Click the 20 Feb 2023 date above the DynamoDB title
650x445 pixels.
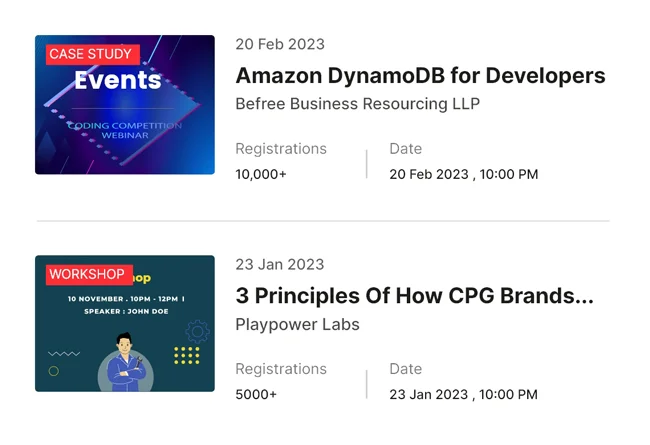pyautogui.click(x=280, y=44)
